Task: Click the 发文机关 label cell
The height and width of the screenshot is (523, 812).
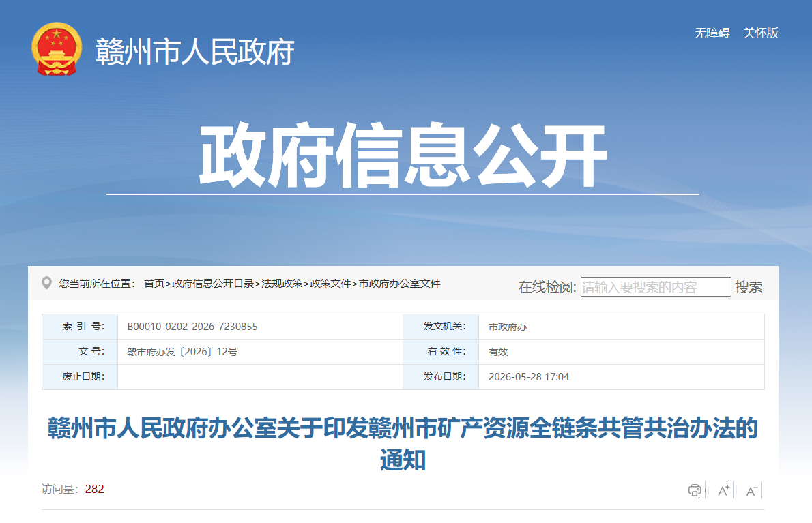Action: [441, 327]
